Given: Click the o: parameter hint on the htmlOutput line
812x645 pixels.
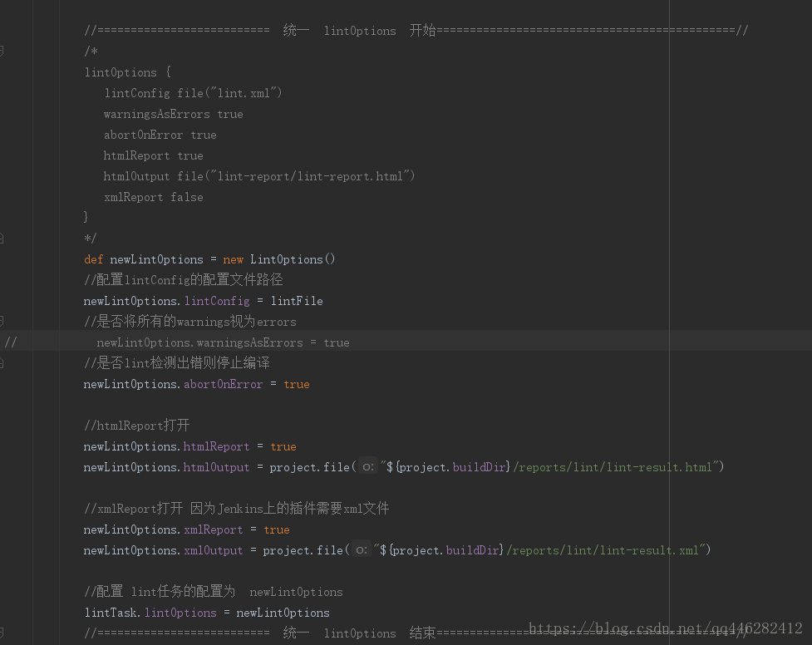Looking at the screenshot, I should [x=367, y=467].
